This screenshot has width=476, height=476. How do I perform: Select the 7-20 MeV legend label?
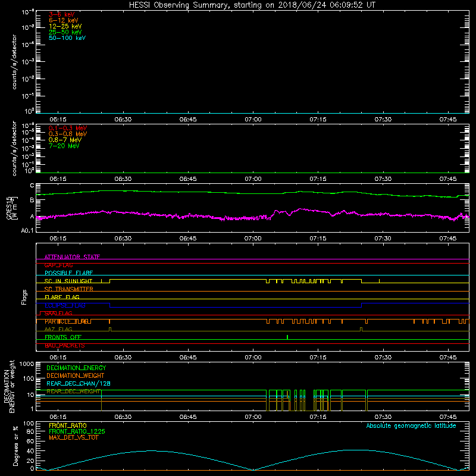click(x=64, y=146)
